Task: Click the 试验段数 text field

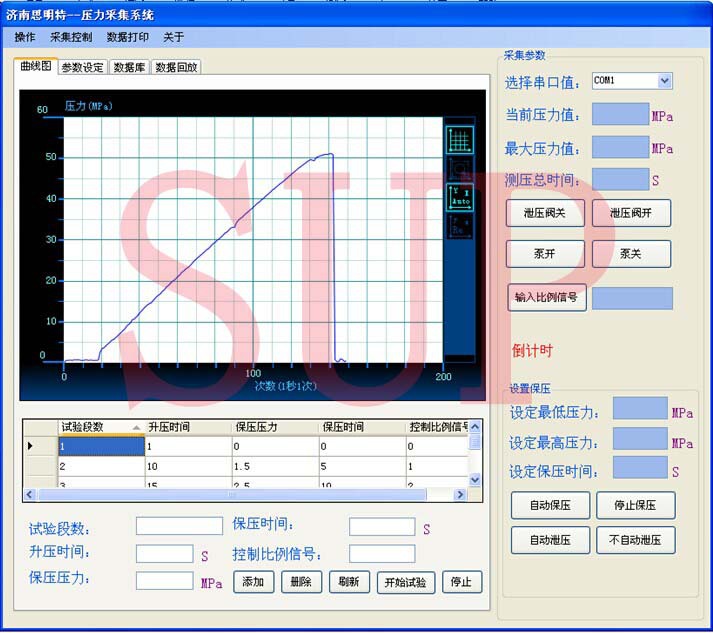Action: (x=179, y=526)
